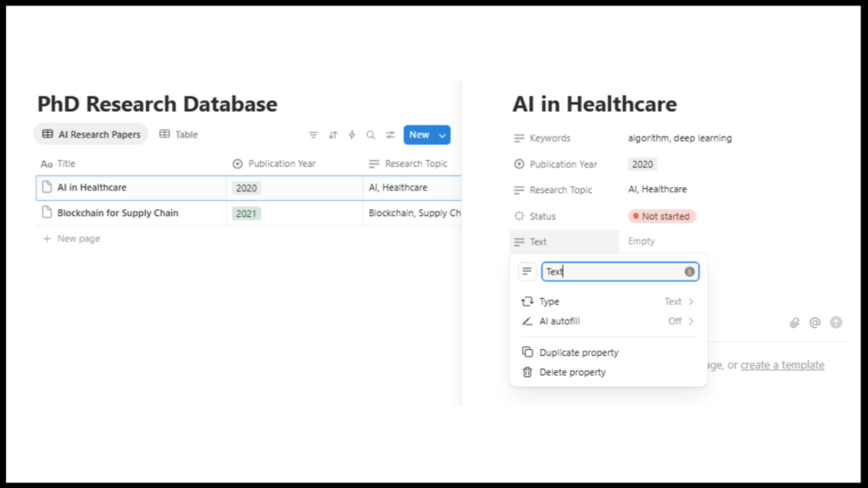This screenshot has height=488, width=868.
Task: Click the attachment paperclip icon
Action: tap(794, 322)
